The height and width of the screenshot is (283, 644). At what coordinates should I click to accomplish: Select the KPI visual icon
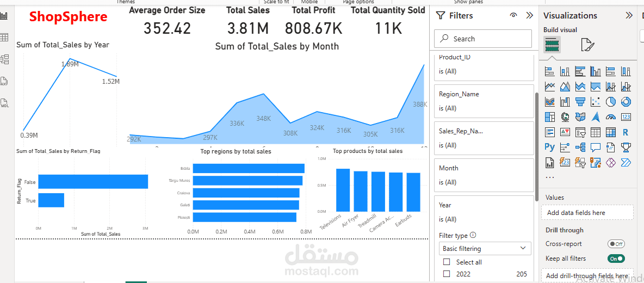pos(565,132)
